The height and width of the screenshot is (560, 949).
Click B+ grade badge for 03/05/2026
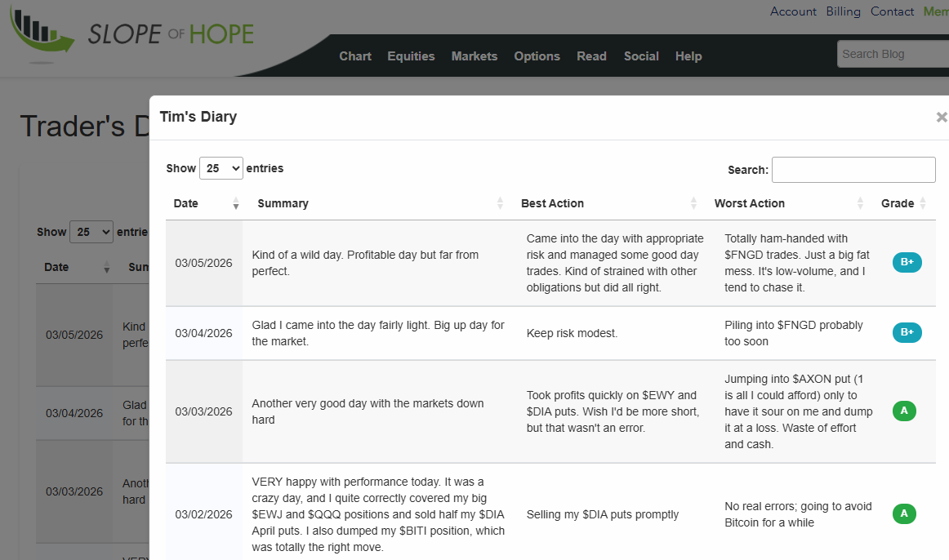(x=907, y=263)
